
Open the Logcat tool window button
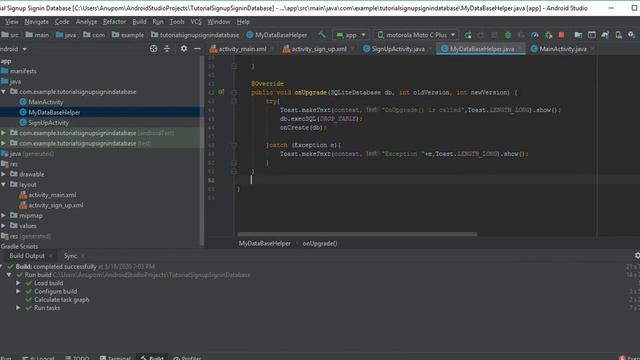coord(38,358)
